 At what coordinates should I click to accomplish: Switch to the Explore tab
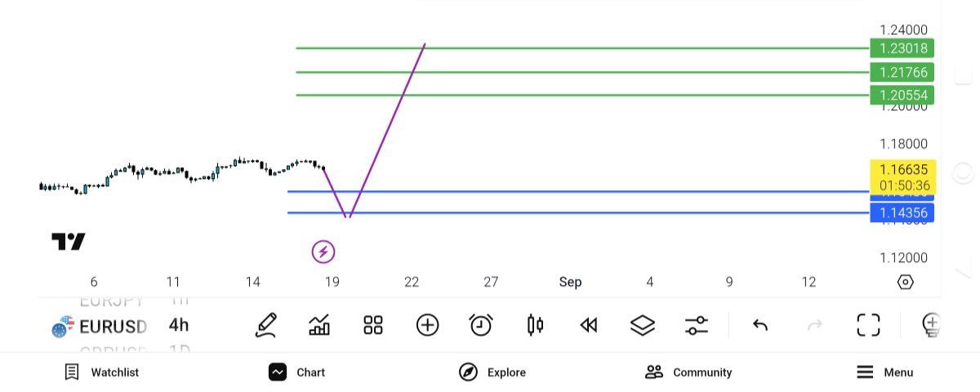tap(492, 372)
